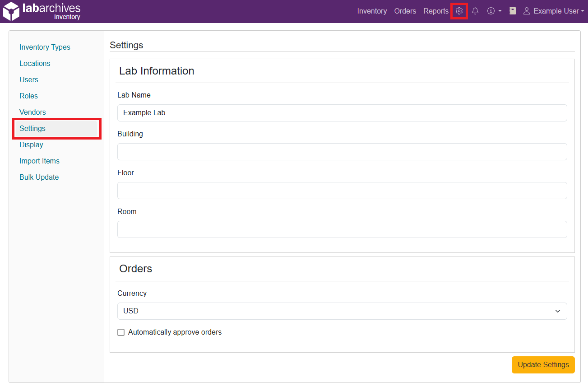This screenshot has width=588, height=387.
Task: Open the Vendors sidebar link
Action: pyautogui.click(x=32, y=112)
